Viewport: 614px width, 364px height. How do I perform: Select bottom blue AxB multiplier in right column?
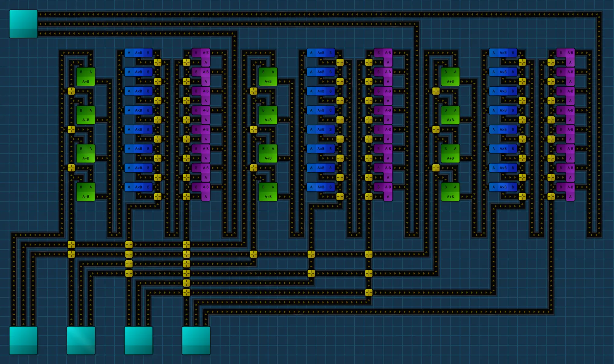[503, 187]
